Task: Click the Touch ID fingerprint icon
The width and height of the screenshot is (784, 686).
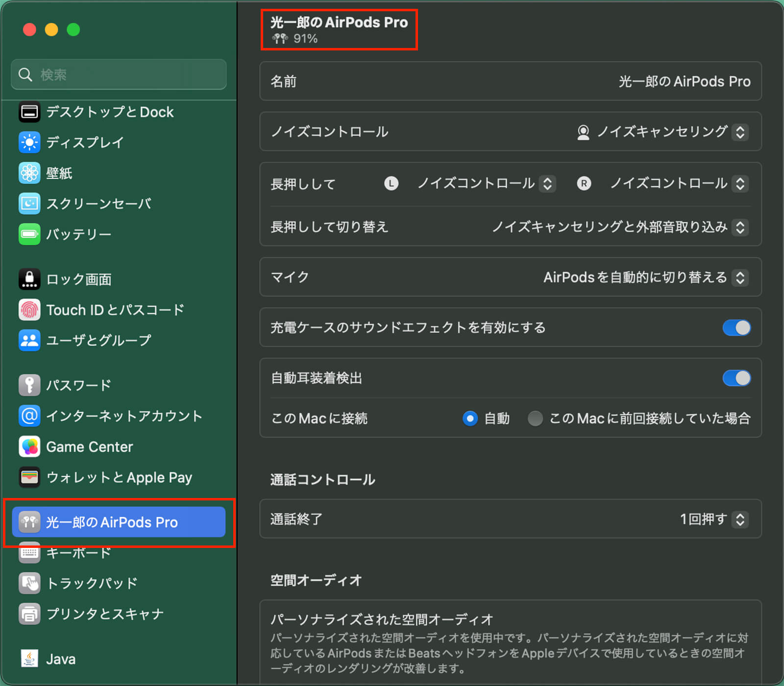Action: (29, 309)
